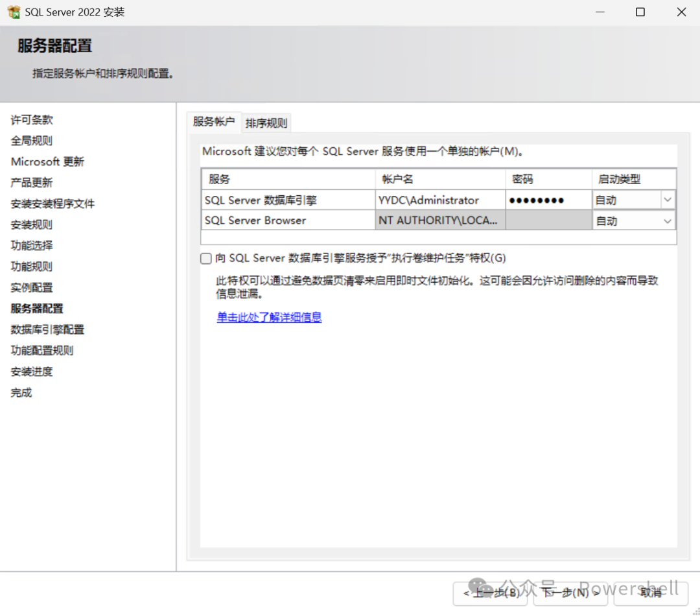
Task: Select the YYDC\Administrator account name field
Action: point(440,200)
